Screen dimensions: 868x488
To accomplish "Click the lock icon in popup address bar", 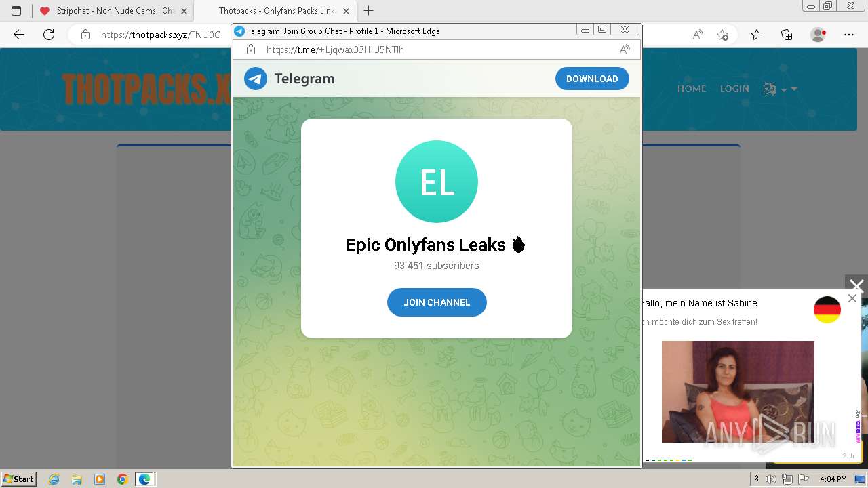I will (x=251, y=49).
